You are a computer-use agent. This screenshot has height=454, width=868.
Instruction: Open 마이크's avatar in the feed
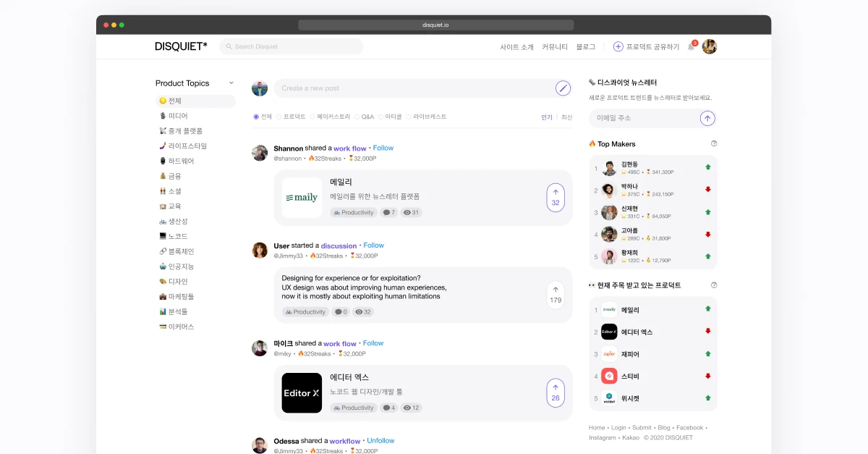pos(260,348)
